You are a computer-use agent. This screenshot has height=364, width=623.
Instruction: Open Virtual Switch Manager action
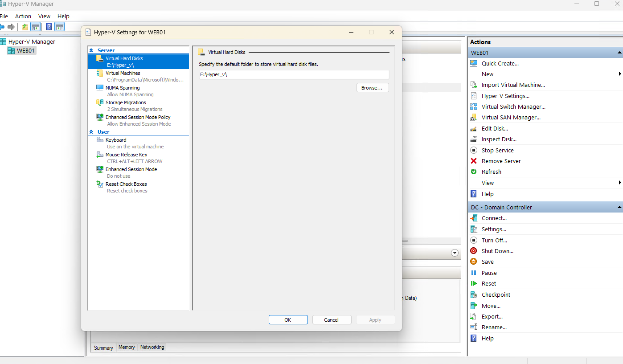(x=513, y=107)
